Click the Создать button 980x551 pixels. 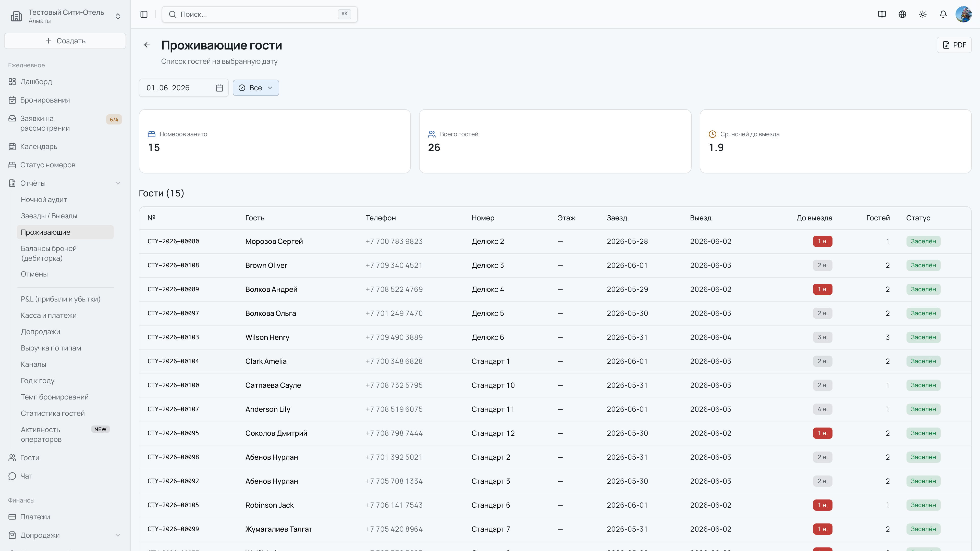65,41
